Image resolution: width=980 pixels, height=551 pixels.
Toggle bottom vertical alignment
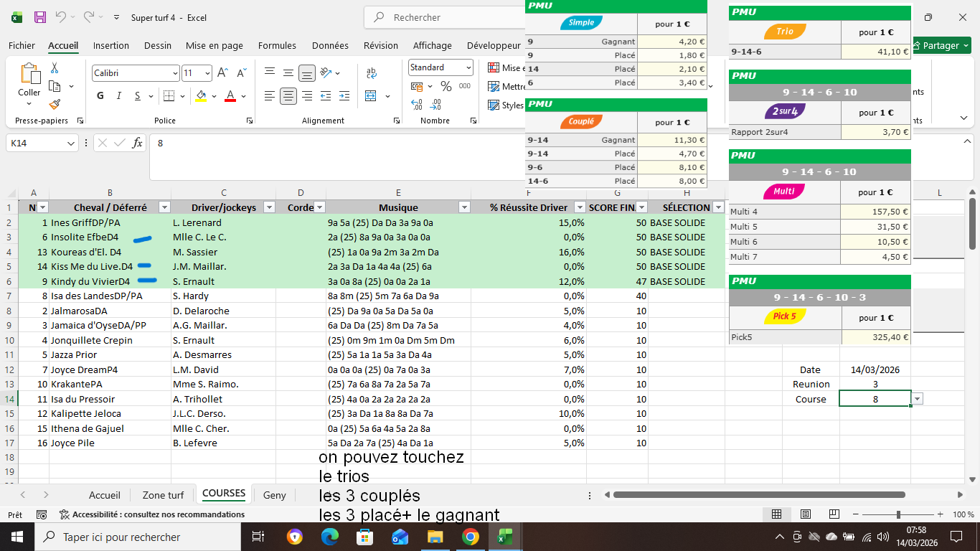(307, 73)
